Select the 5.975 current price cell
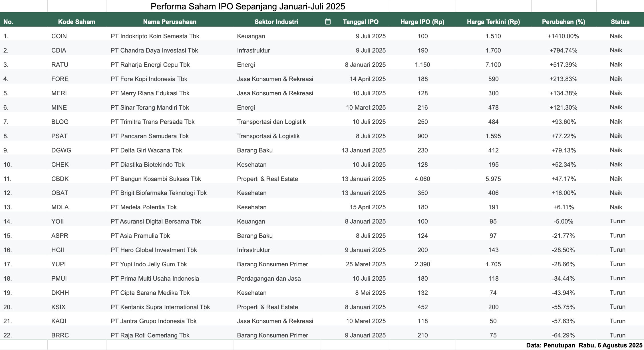This screenshot has width=644, height=350. coord(493,179)
